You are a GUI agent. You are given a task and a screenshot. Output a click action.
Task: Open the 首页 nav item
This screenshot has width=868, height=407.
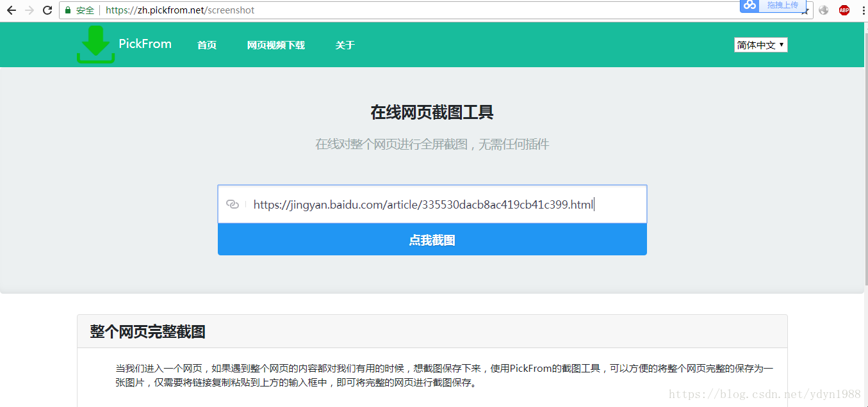click(x=207, y=45)
